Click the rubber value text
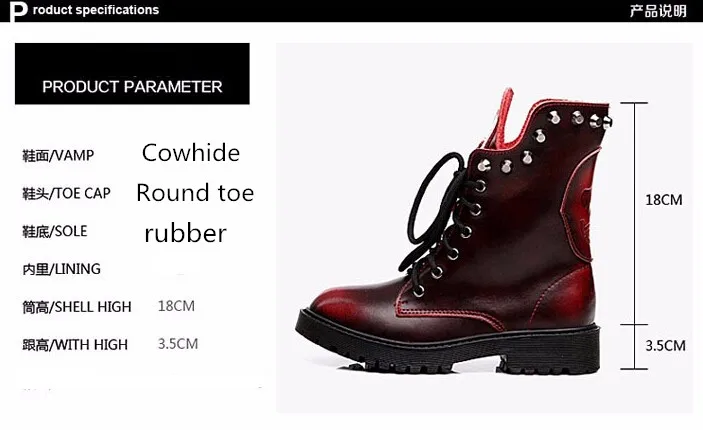 tap(186, 233)
